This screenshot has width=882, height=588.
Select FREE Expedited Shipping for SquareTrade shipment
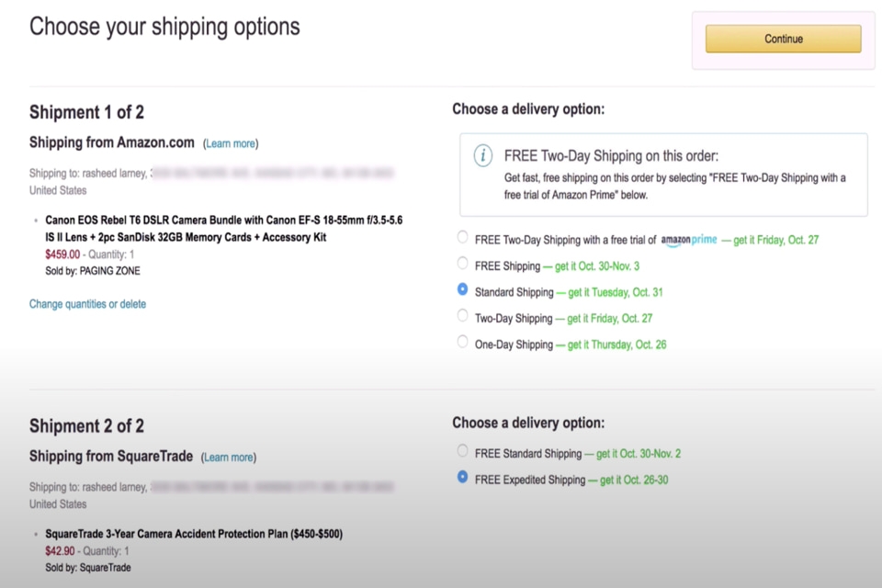462,477
